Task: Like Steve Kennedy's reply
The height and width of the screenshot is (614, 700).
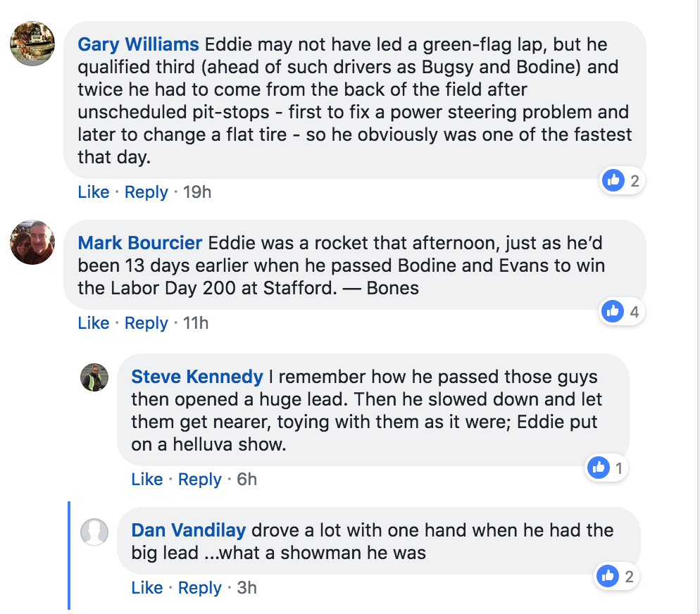Action: coord(147,480)
